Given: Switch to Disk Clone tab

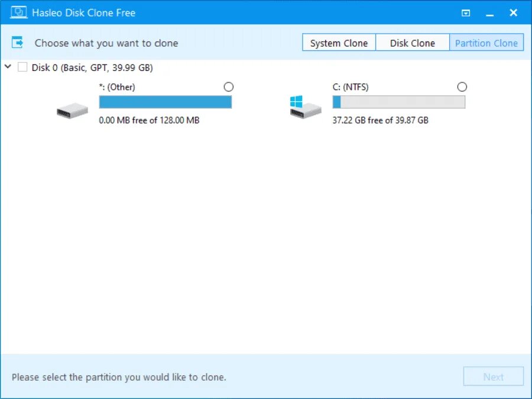Looking at the screenshot, I should tap(412, 43).
